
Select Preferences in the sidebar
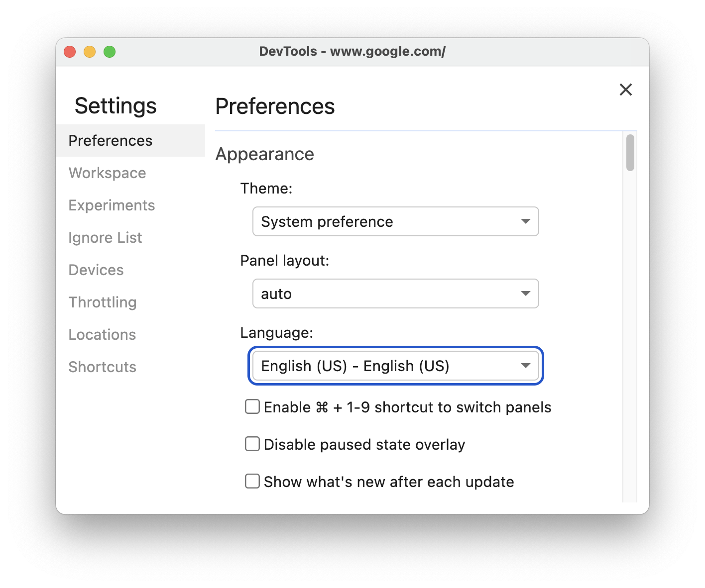point(110,140)
